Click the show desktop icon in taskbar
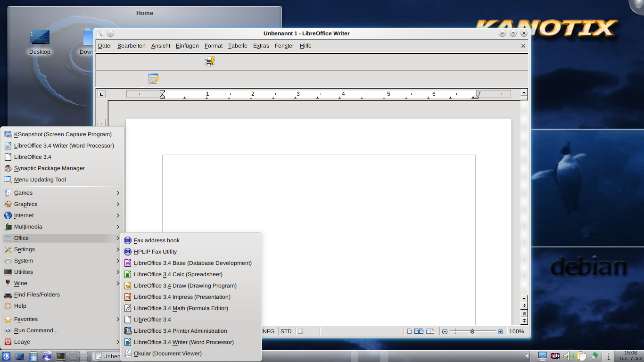644x362 pixels. click(x=20, y=356)
